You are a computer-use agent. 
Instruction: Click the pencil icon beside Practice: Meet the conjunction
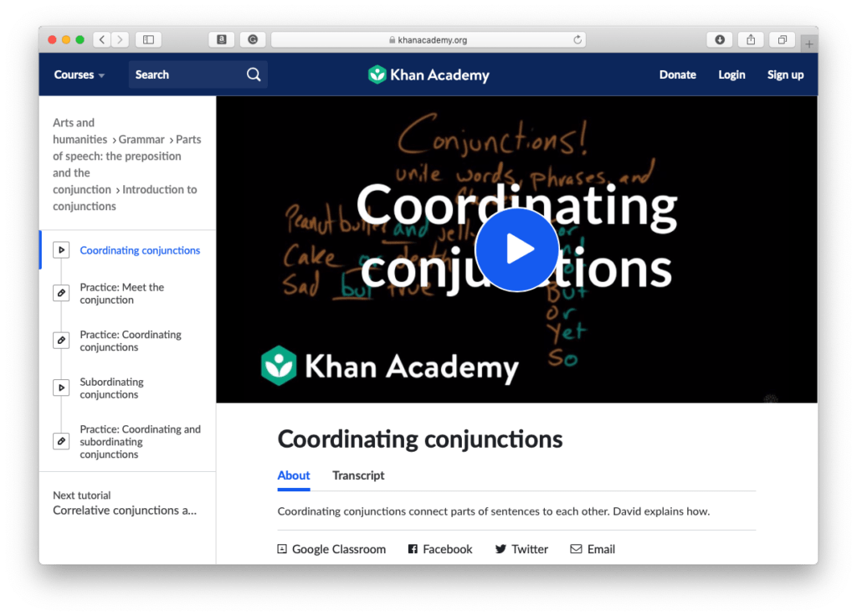click(x=60, y=293)
